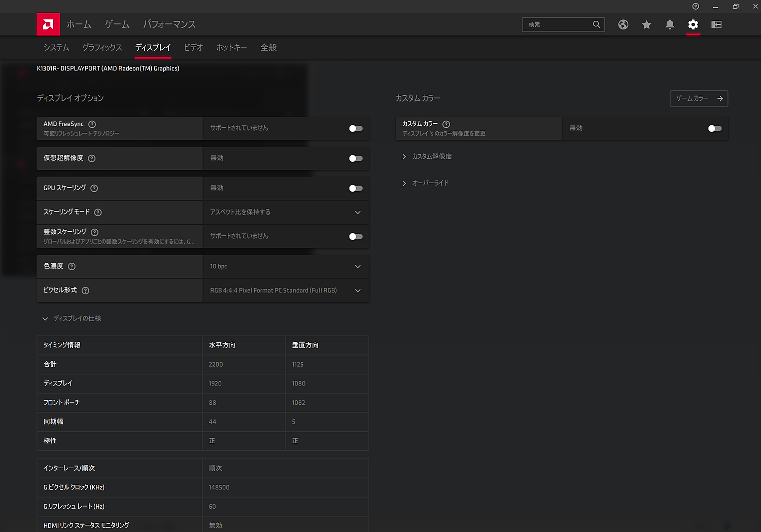761x532 pixels.
Task: Open 色濃度 10 bpc dropdown
Action: point(286,266)
